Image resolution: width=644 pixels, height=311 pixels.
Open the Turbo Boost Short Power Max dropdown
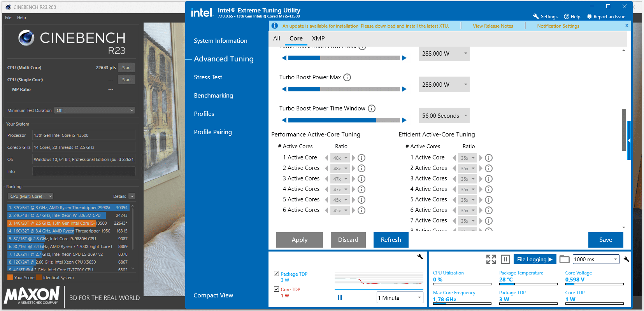click(x=444, y=54)
